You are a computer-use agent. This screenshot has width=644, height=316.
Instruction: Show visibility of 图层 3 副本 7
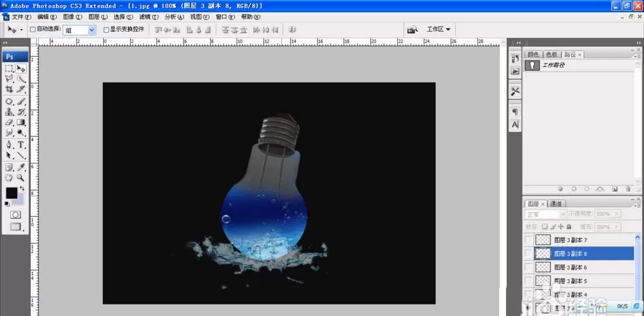tap(529, 239)
